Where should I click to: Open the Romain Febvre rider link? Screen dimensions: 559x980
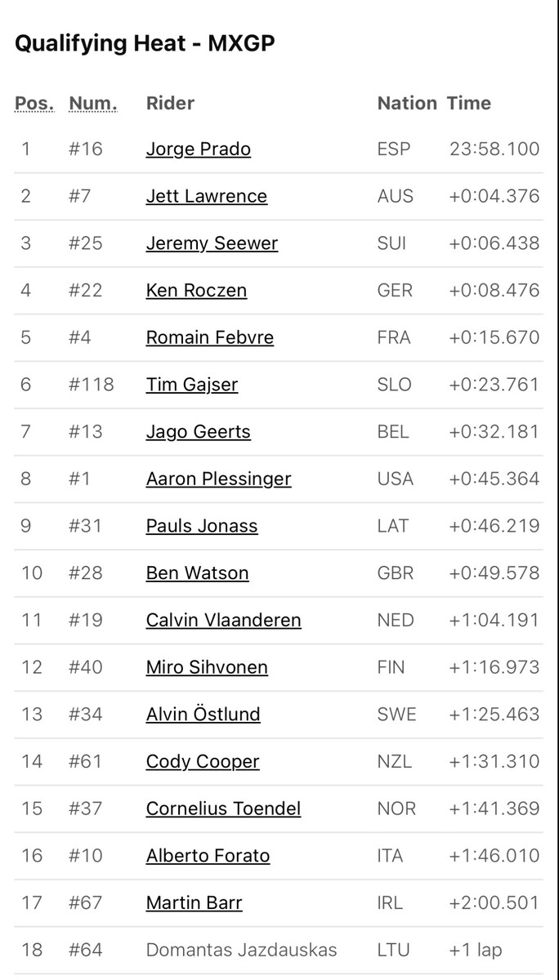pyautogui.click(x=209, y=337)
